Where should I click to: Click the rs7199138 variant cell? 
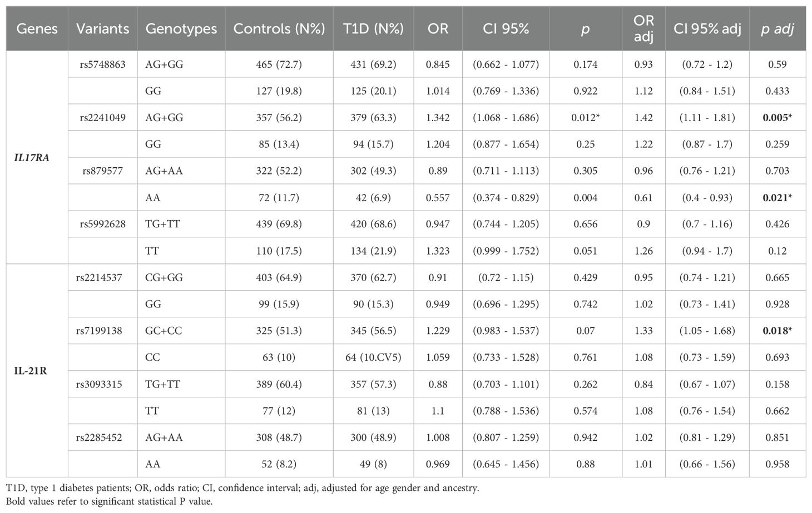pyautogui.click(x=99, y=331)
